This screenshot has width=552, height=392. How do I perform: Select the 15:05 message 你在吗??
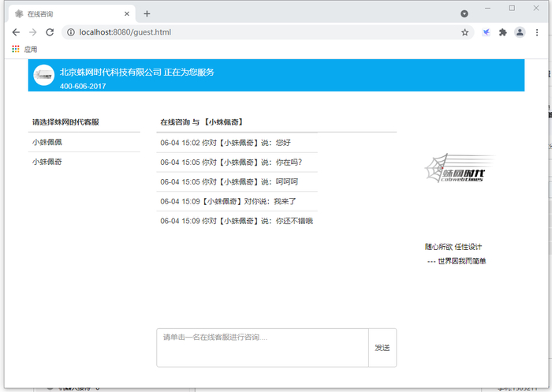pos(237,162)
